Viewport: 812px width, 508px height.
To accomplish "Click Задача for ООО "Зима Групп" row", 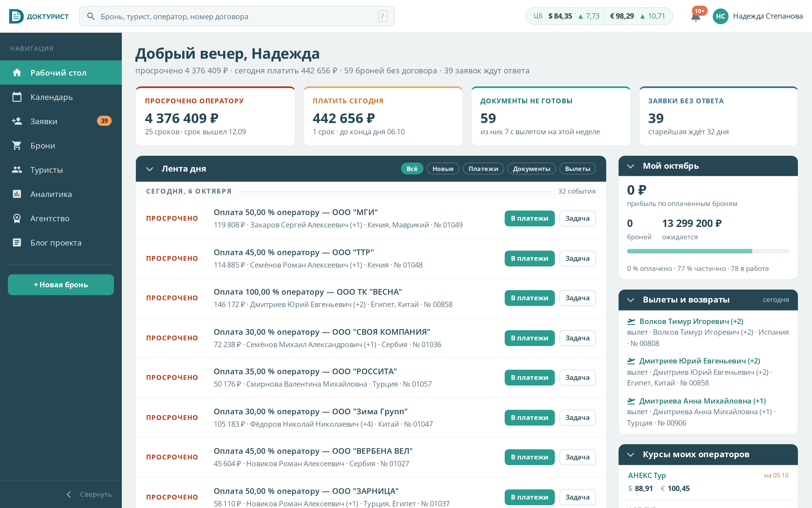I will (x=577, y=418).
